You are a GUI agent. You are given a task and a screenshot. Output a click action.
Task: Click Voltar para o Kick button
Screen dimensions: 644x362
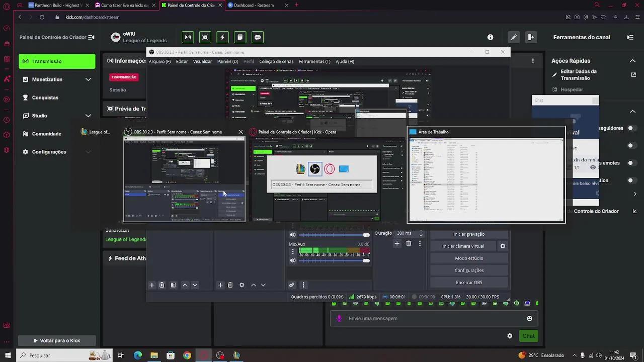pyautogui.click(x=57, y=340)
